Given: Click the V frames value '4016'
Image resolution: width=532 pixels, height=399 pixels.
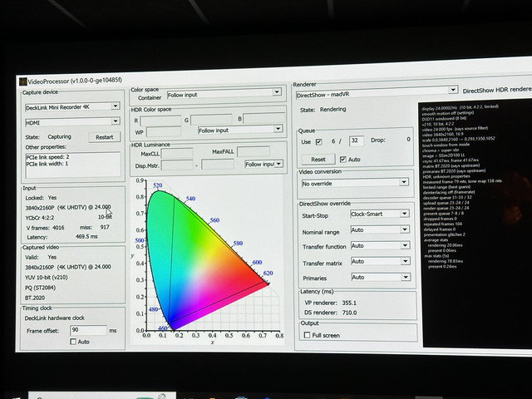Looking at the screenshot, I should coord(58,228).
